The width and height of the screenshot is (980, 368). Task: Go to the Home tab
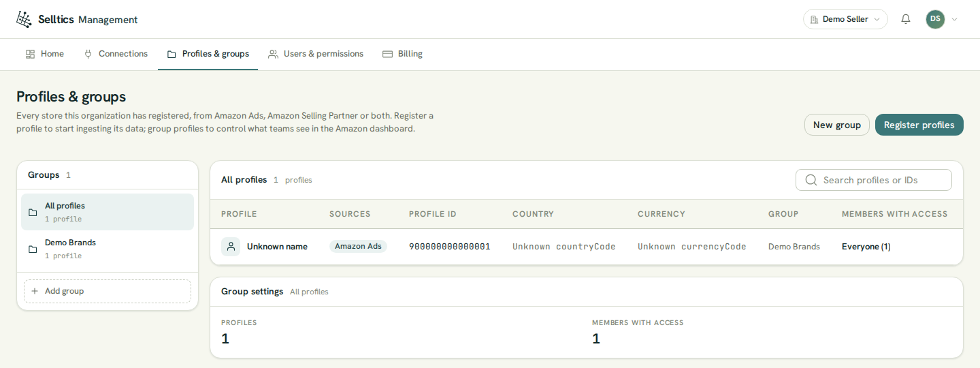(x=45, y=54)
